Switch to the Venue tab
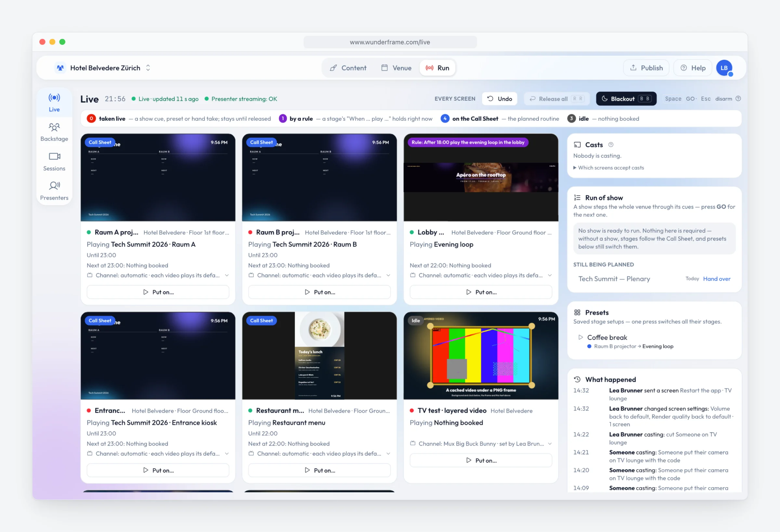Screen dimensions: 780x532 coord(396,68)
